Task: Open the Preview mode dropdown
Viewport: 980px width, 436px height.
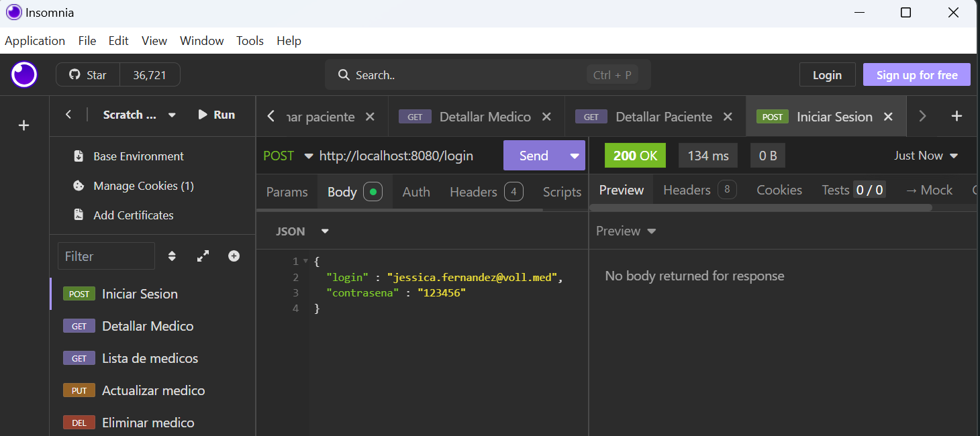Action: pyautogui.click(x=626, y=231)
